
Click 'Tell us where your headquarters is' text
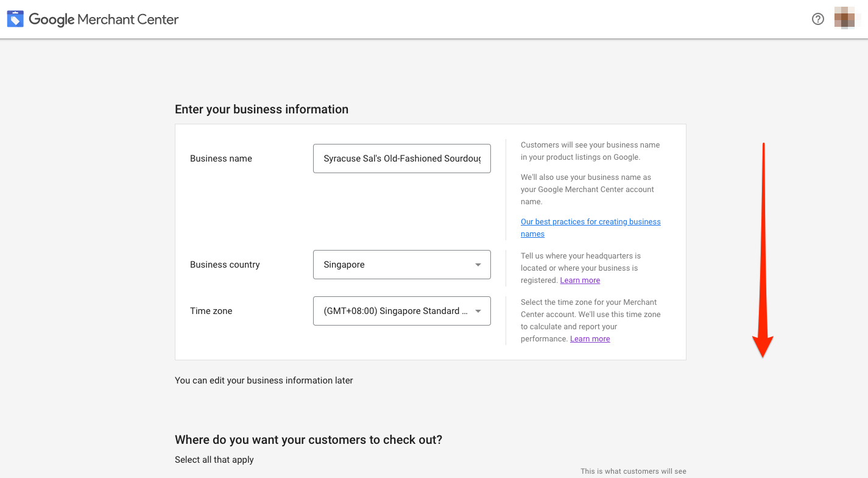click(x=580, y=268)
